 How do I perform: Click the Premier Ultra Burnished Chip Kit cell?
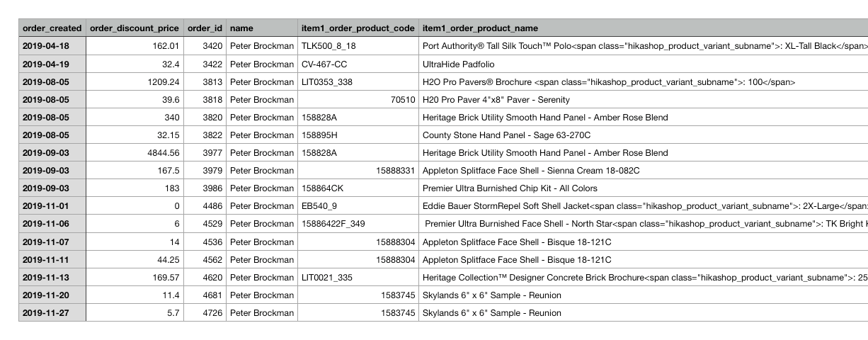[643, 188]
